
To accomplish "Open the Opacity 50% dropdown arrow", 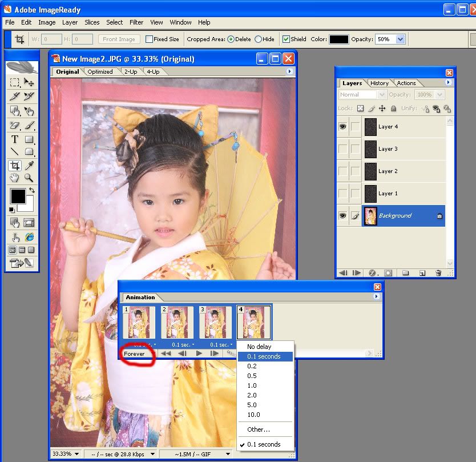I will [400, 39].
